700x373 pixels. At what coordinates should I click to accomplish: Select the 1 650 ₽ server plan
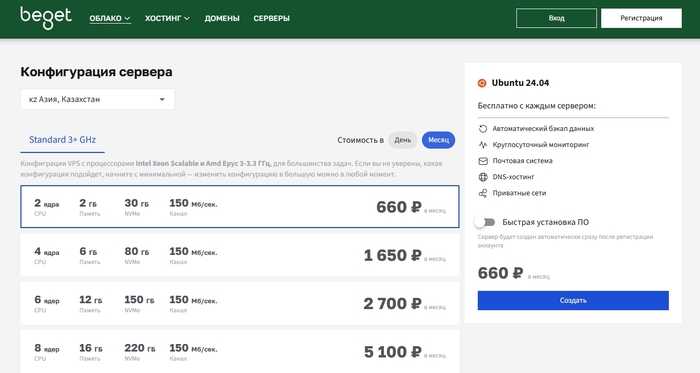click(x=240, y=255)
